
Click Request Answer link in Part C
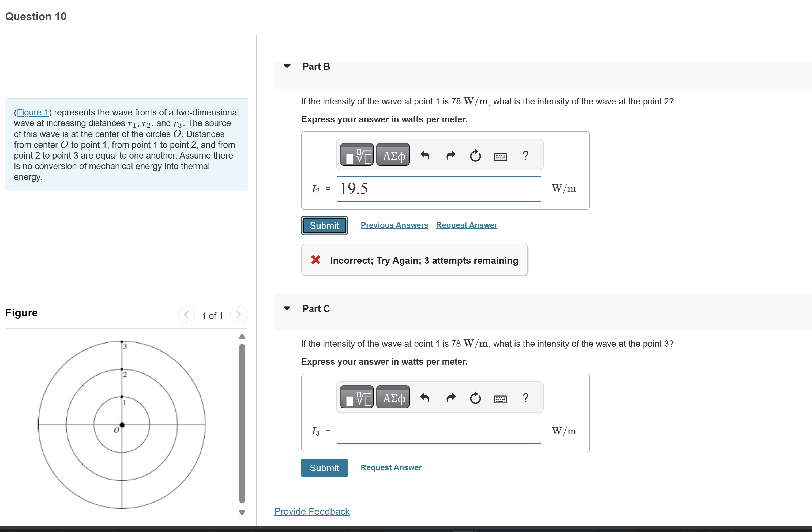391,467
